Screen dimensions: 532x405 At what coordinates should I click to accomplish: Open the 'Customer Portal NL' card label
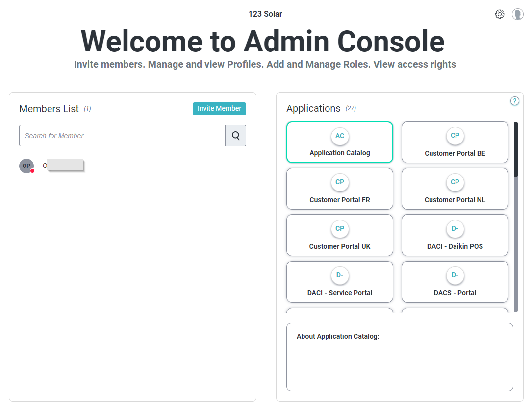tap(455, 200)
